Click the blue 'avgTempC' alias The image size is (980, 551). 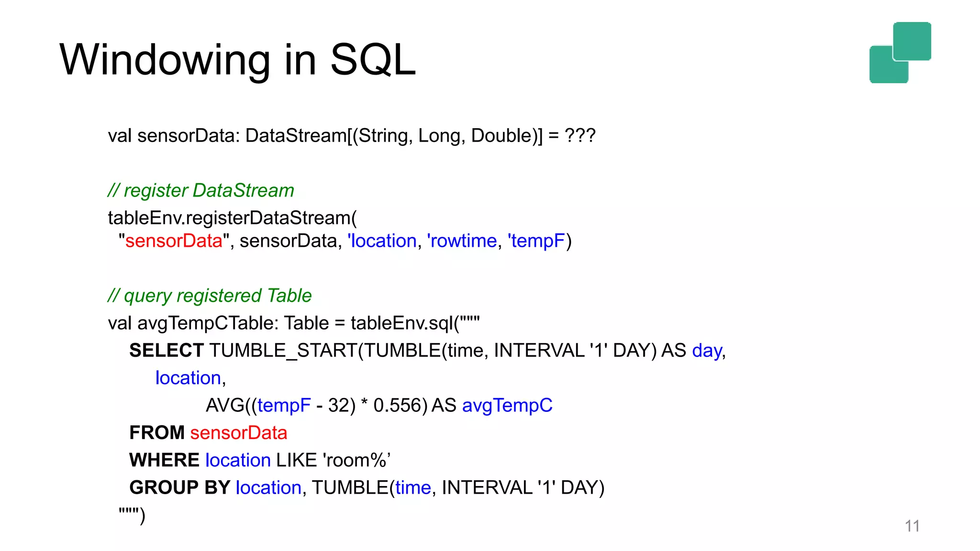[x=507, y=406]
